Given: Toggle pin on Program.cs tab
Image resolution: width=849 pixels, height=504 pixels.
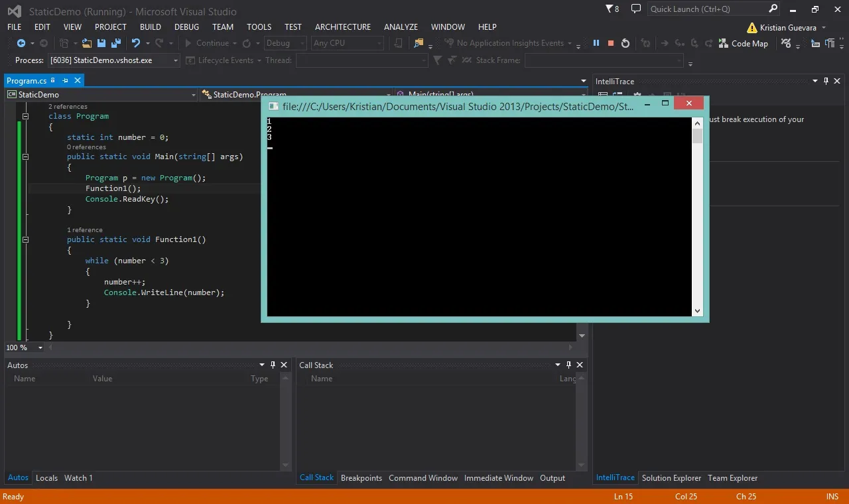Looking at the screenshot, I should pyautogui.click(x=66, y=80).
